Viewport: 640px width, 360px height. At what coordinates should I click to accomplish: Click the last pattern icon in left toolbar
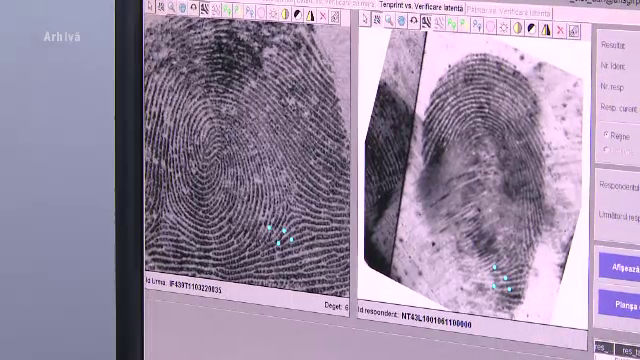[335, 18]
